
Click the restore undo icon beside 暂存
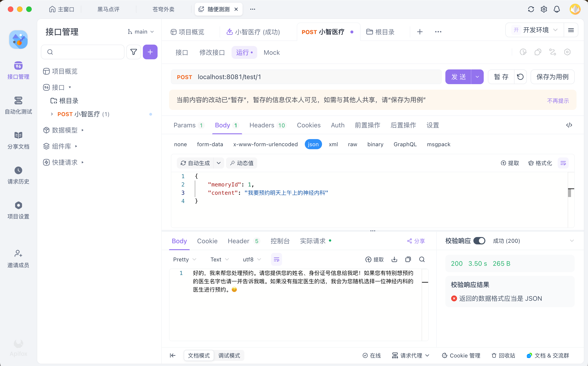pos(520,77)
